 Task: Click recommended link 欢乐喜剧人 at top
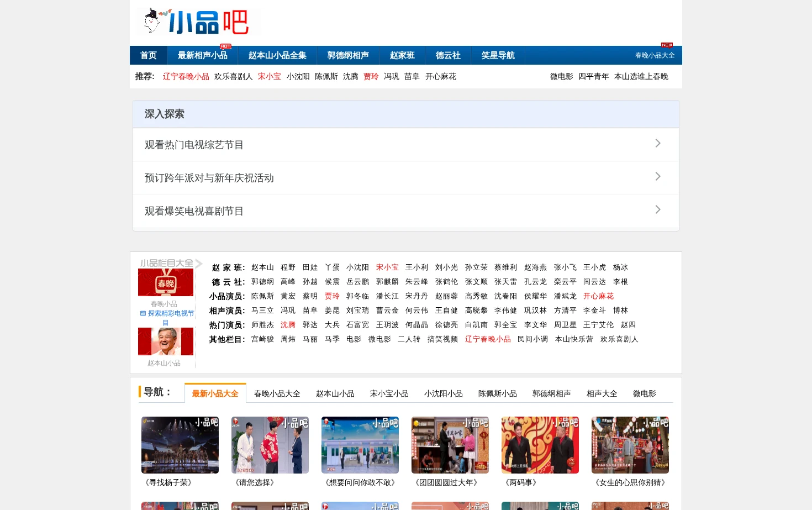pos(234,77)
